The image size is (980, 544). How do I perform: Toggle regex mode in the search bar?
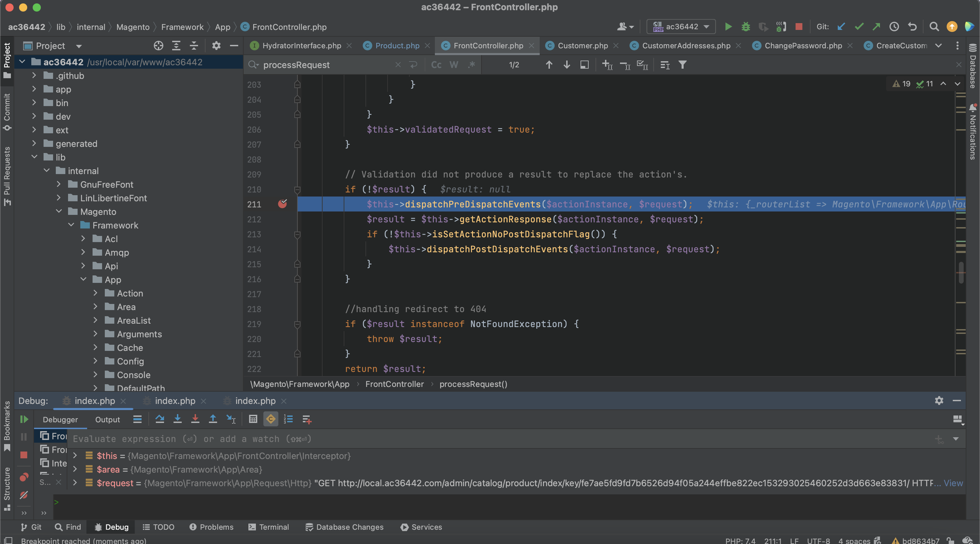[x=471, y=65]
